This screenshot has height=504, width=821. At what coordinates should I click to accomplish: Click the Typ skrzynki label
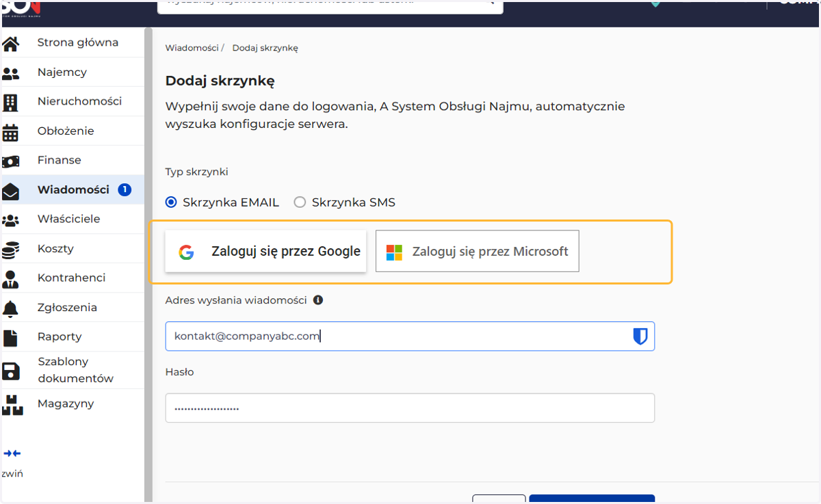197,172
